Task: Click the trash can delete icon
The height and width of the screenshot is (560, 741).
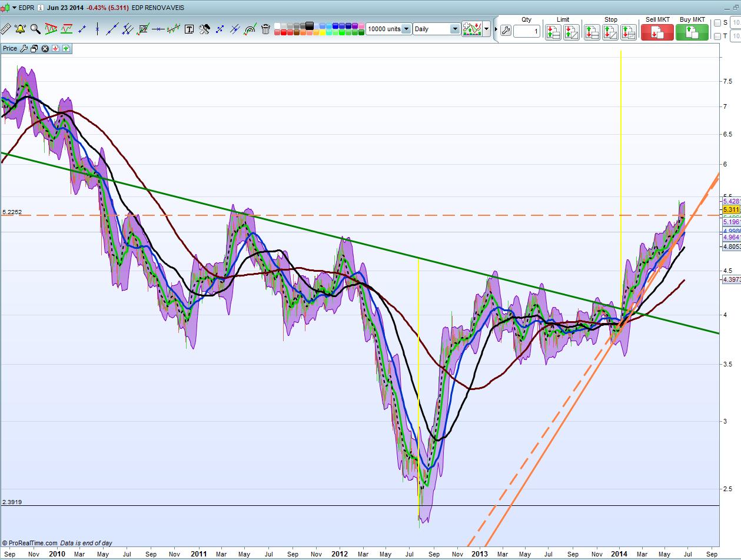Action: (265, 29)
